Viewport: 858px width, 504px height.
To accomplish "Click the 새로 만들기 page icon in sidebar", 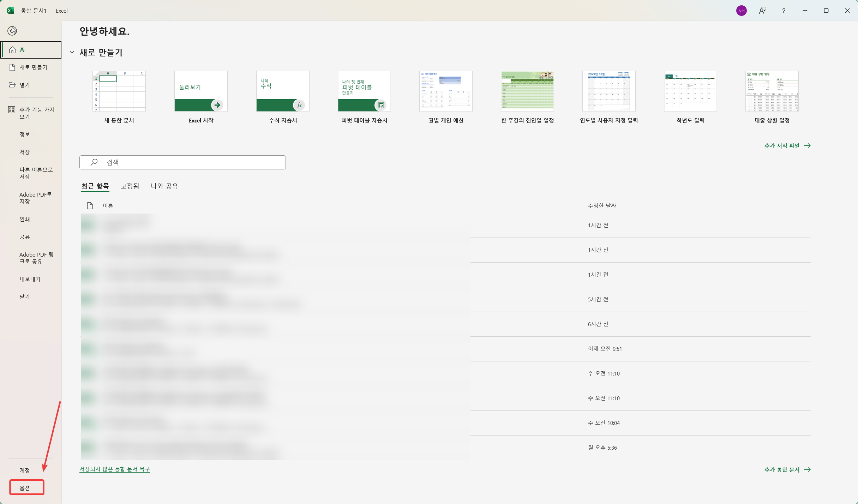I will point(12,67).
